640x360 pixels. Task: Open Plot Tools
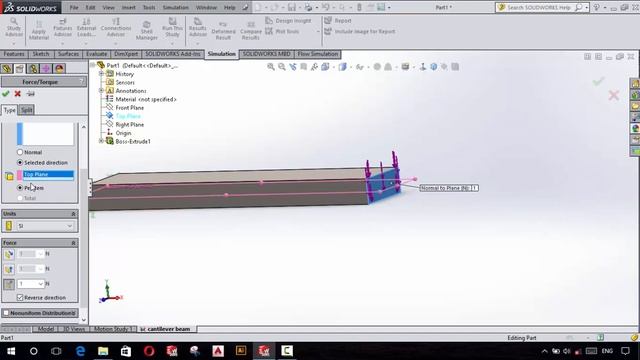coord(282,31)
